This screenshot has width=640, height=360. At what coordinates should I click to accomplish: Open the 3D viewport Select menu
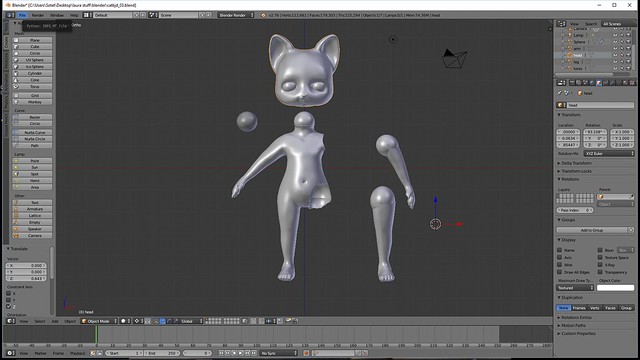pyautogui.click(x=40, y=321)
